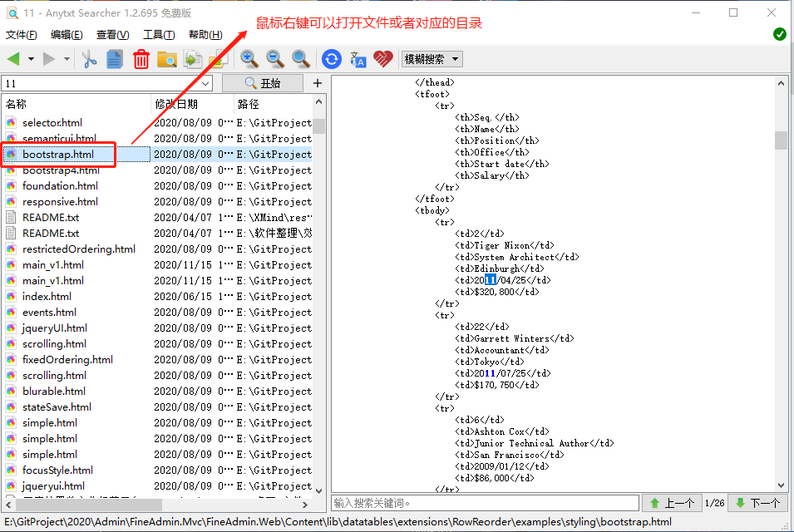
Task: Click the 下一个 next match button
Action: click(757, 503)
